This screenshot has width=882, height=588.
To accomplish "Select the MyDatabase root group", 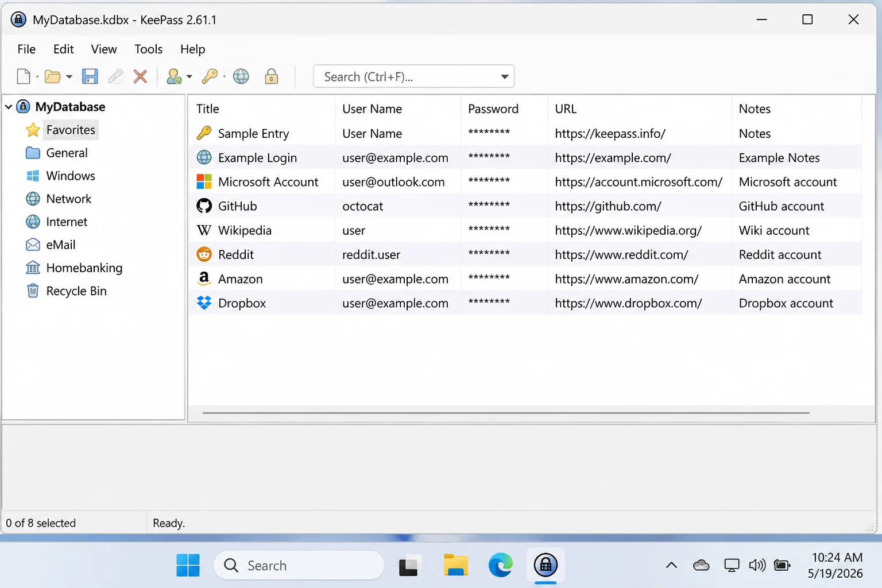I will 70,107.
